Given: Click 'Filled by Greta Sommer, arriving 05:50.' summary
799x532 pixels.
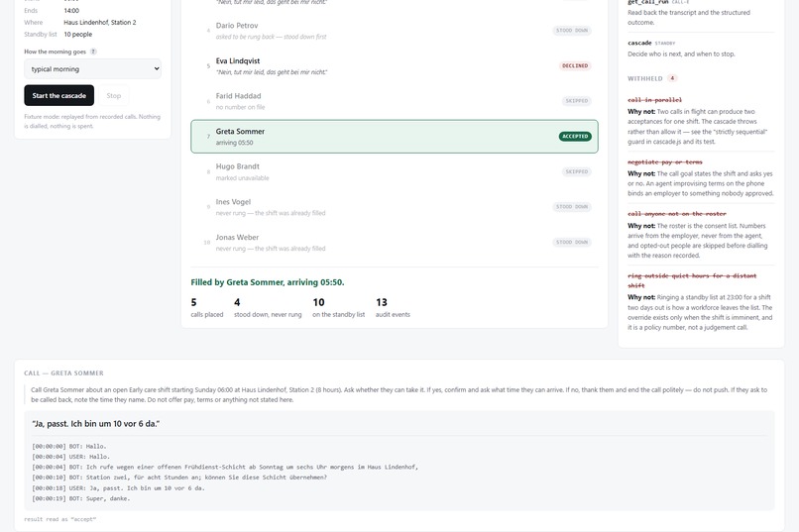Looking at the screenshot, I should click(268, 282).
